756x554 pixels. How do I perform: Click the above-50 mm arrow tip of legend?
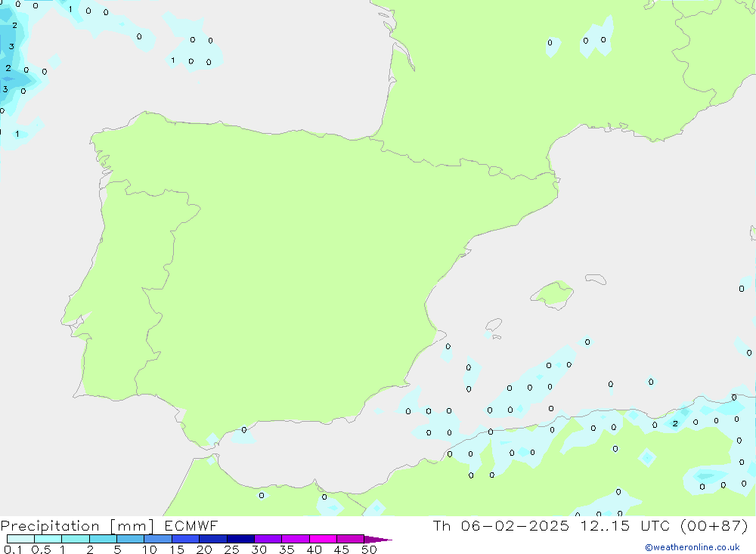377,539
